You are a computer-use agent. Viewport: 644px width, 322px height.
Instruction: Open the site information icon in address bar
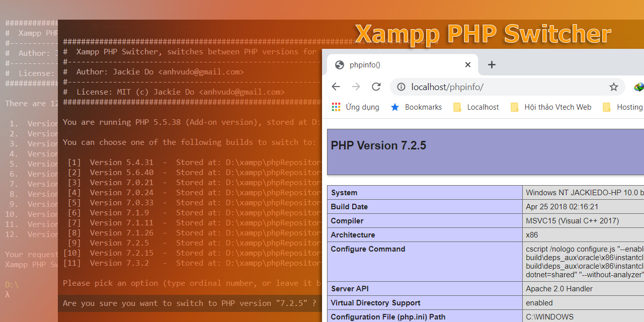point(401,87)
